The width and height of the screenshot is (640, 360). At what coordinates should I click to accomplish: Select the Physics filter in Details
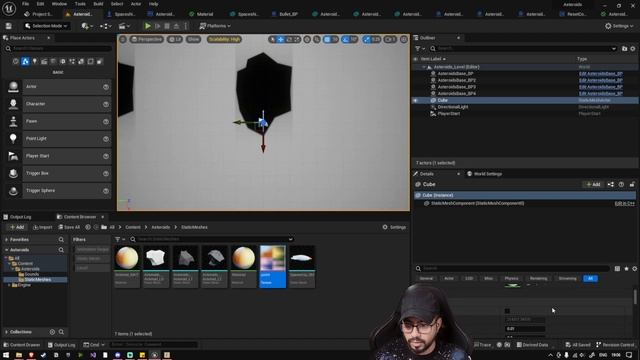point(511,278)
